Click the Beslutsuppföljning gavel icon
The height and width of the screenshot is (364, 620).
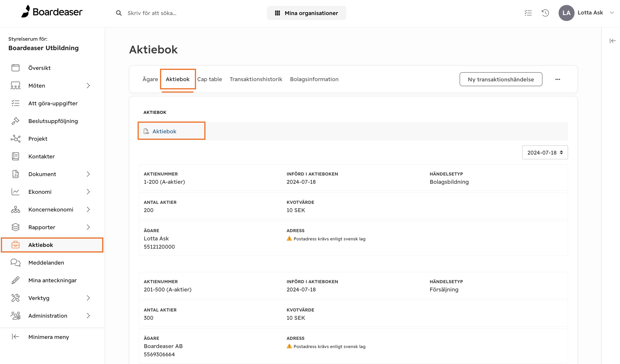[15, 121]
